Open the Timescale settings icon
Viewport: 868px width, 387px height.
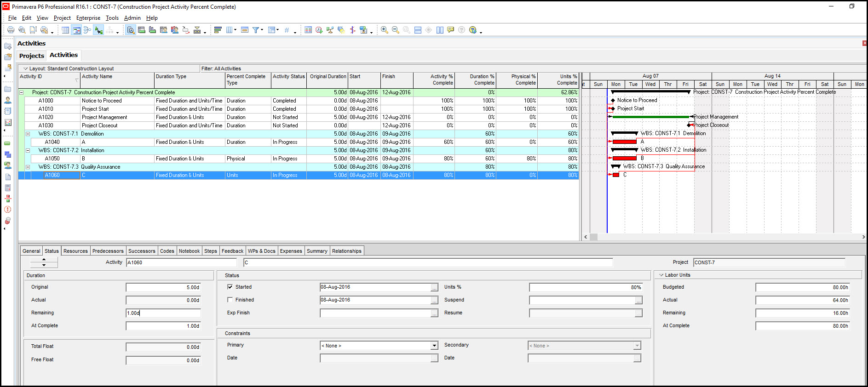click(x=245, y=30)
